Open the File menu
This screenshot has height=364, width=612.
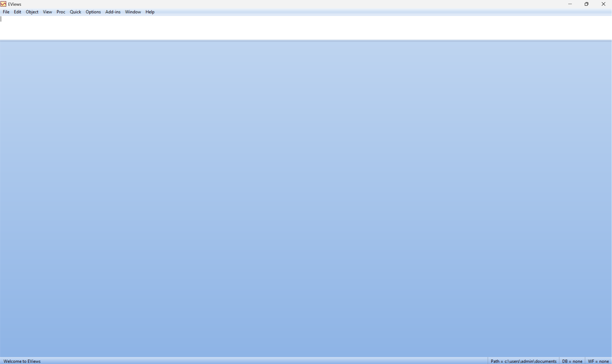click(x=6, y=12)
